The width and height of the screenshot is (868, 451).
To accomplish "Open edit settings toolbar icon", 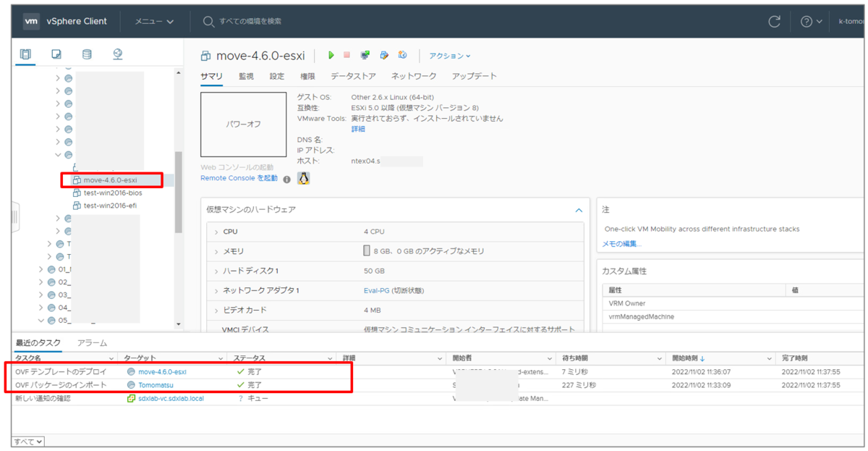I will pyautogui.click(x=384, y=55).
